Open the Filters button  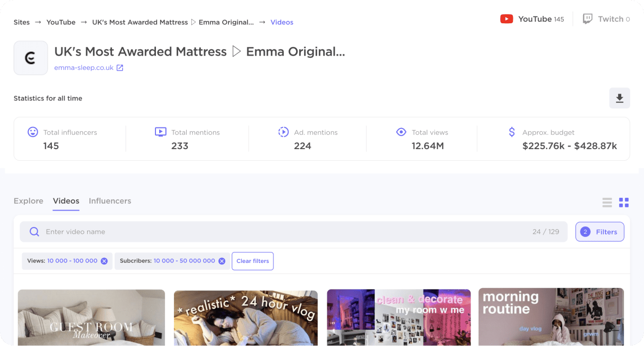tap(600, 232)
